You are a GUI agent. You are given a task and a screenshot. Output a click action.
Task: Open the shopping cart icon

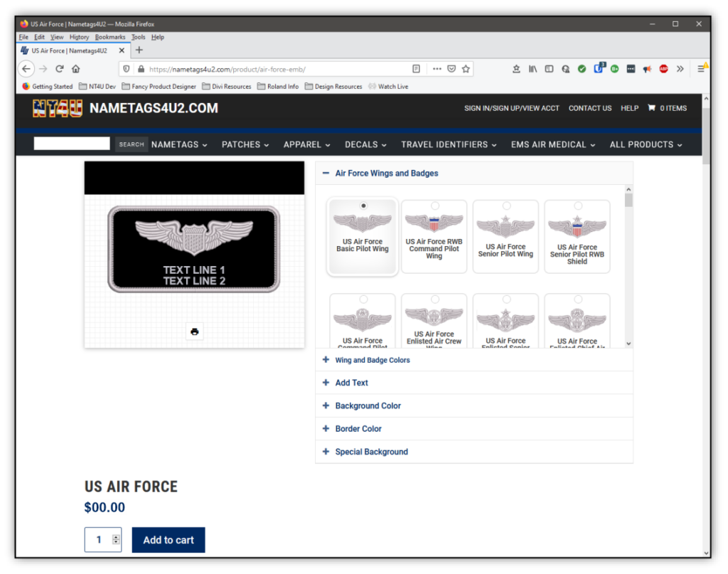pyautogui.click(x=651, y=108)
